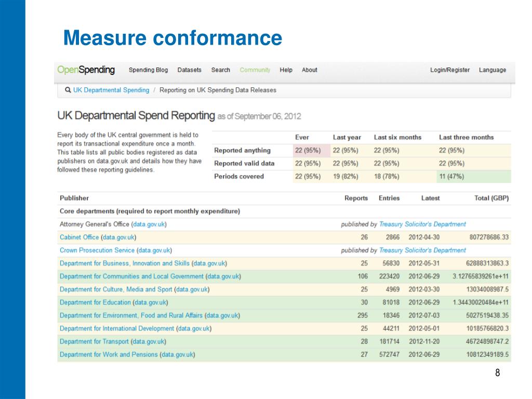
Task: Click the 'Last year' summary column header
Action: (347, 137)
